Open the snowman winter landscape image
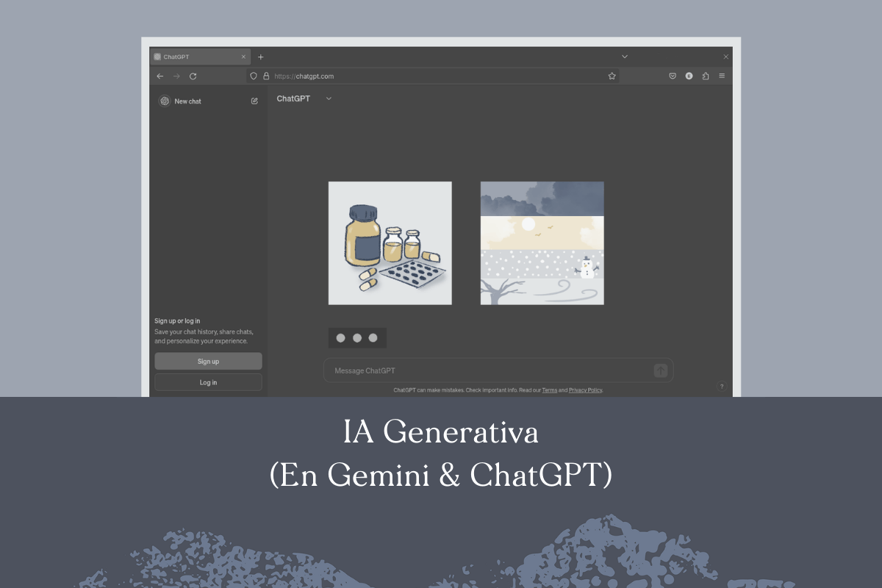The width and height of the screenshot is (882, 588). (x=542, y=243)
